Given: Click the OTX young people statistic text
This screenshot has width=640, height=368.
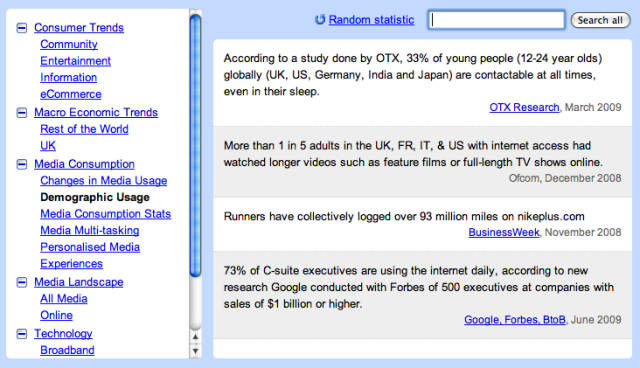Looking at the screenshot, I should (413, 75).
